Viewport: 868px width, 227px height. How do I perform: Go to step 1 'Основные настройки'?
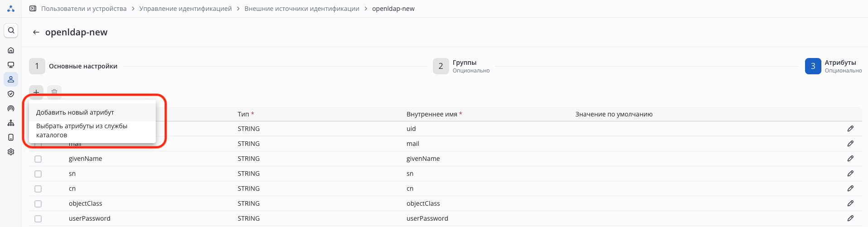click(37, 66)
